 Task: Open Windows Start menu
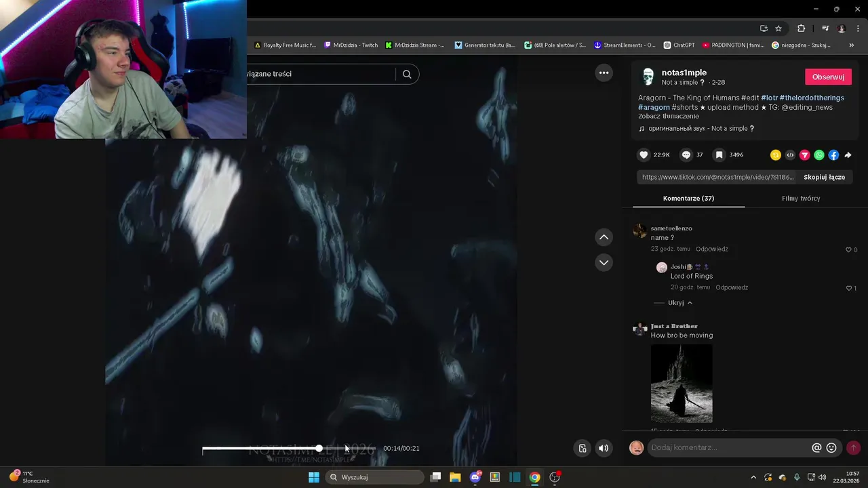[x=314, y=477]
